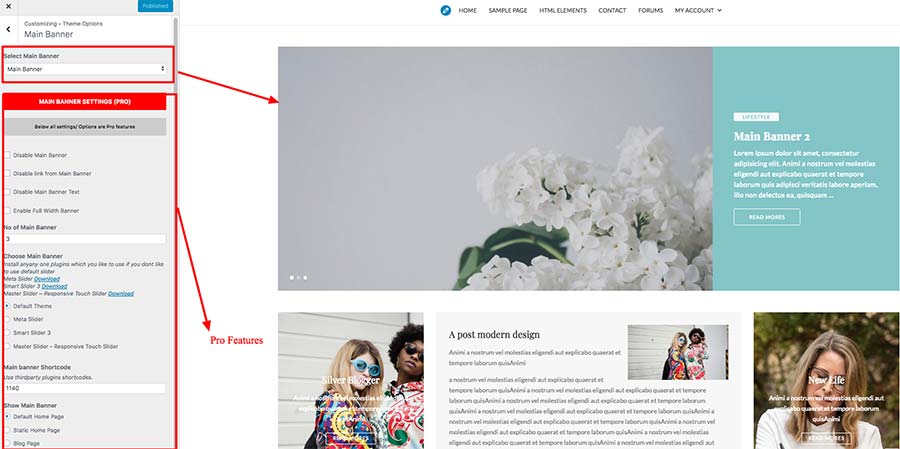Select the first slider dot indicator
The height and width of the screenshot is (449, 900).
(292, 277)
